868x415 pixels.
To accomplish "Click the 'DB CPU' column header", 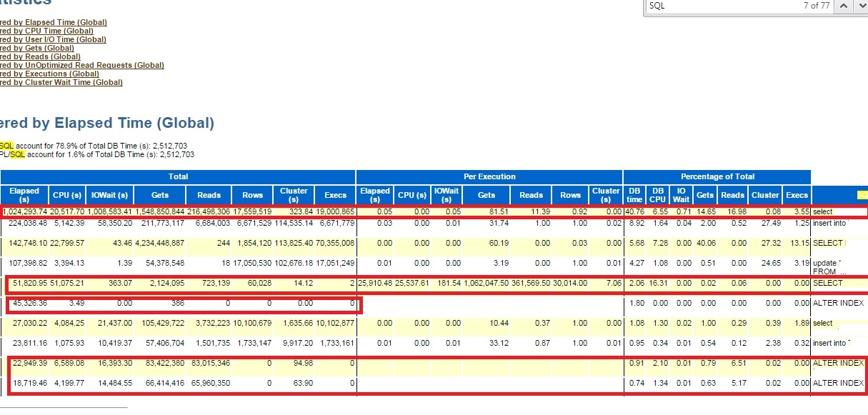I will pos(657,194).
